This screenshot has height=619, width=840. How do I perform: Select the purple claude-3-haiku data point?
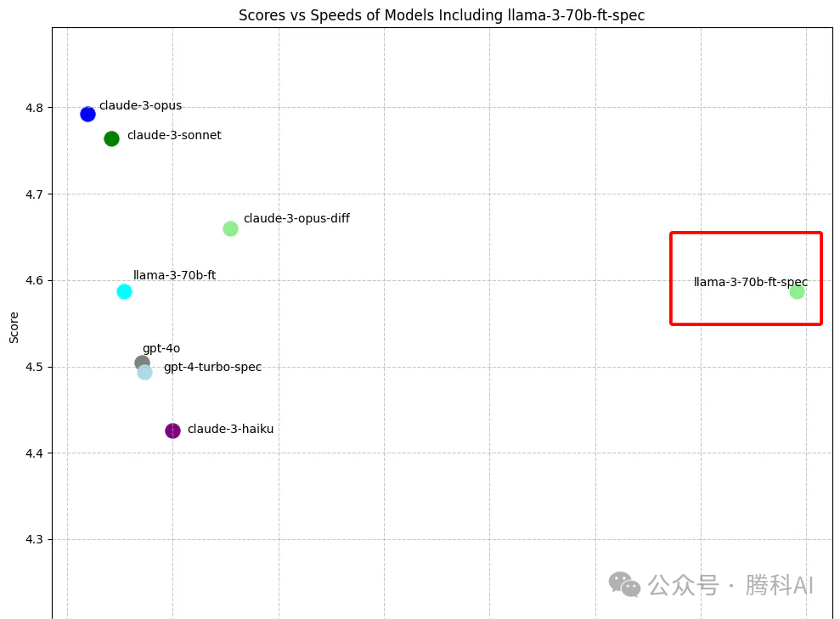coord(172,430)
